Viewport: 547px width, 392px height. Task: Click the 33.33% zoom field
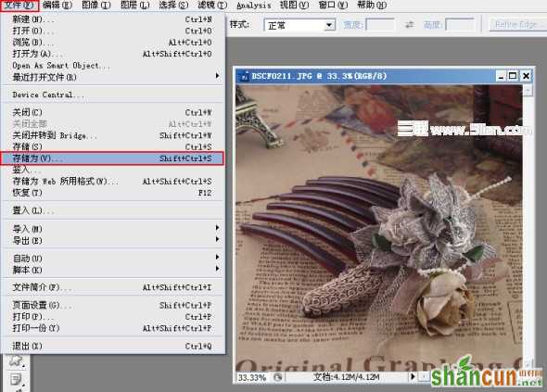tap(252, 377)
